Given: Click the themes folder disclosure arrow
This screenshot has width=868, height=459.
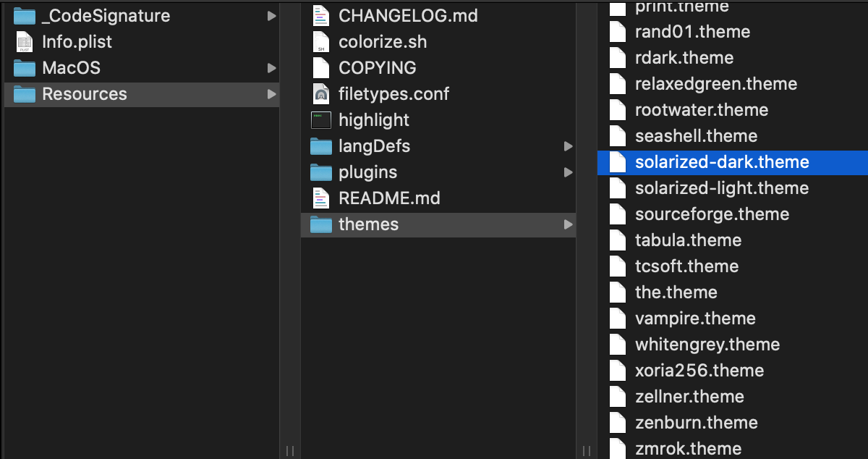Looking at the screenshot, I should click(x=568, y=224).
